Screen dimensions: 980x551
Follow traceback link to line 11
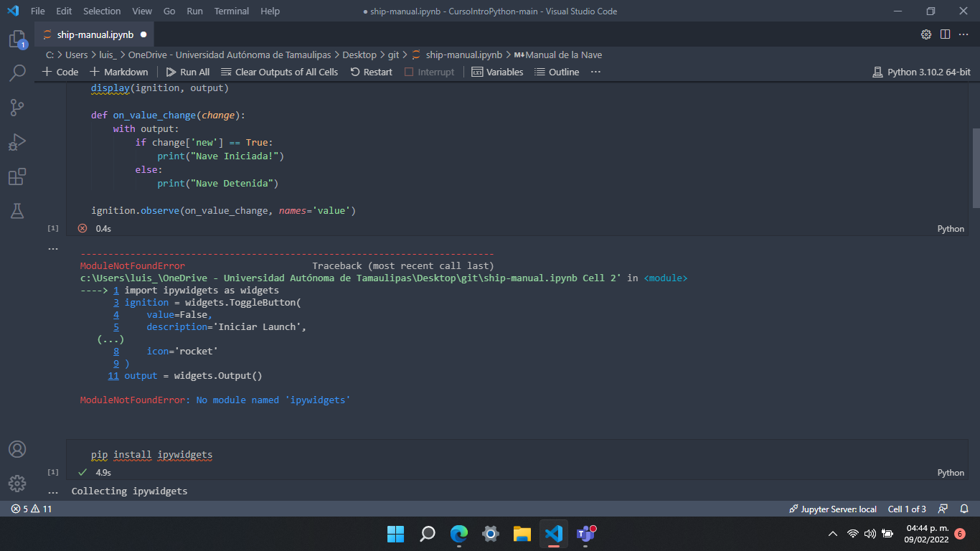click(x=113, y=375)
